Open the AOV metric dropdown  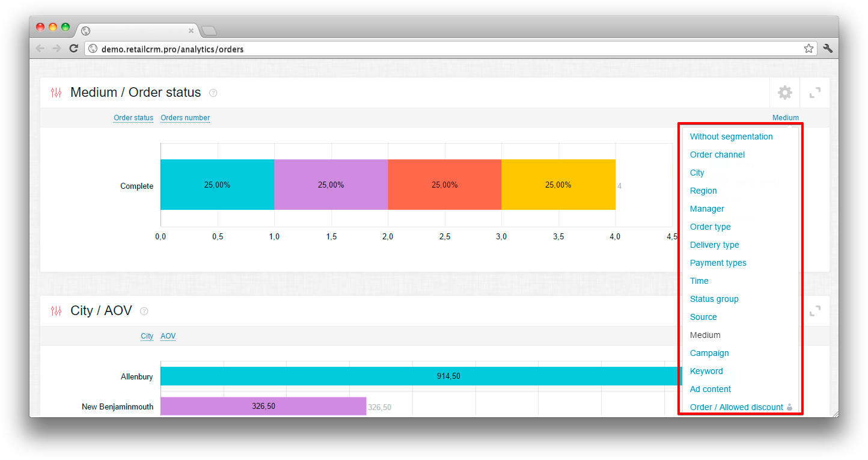(168, 336)
